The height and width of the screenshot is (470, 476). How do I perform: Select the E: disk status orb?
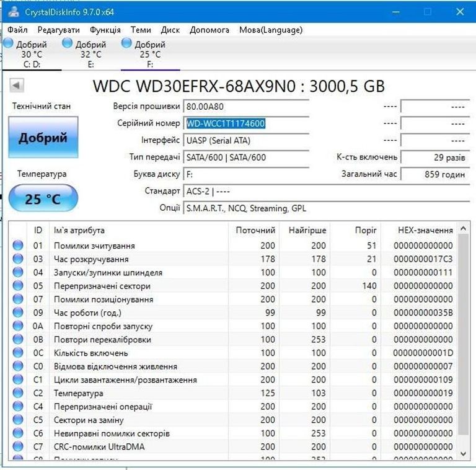pos(68,43)
